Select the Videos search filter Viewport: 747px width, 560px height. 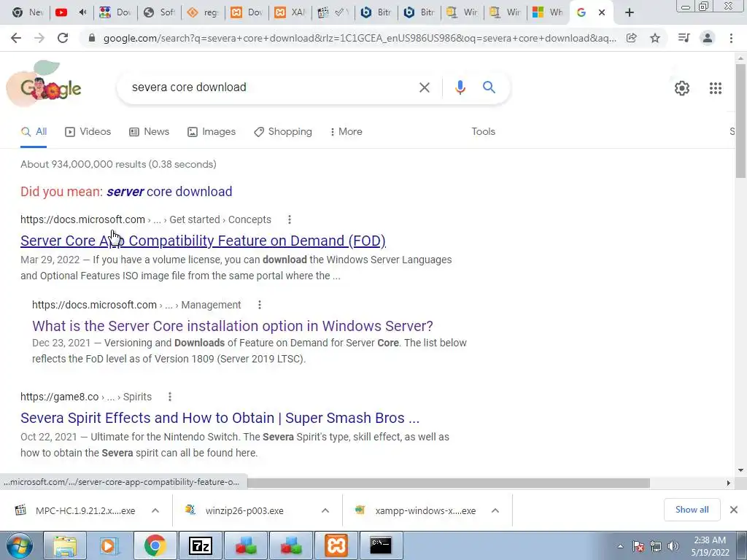point(88,131)
